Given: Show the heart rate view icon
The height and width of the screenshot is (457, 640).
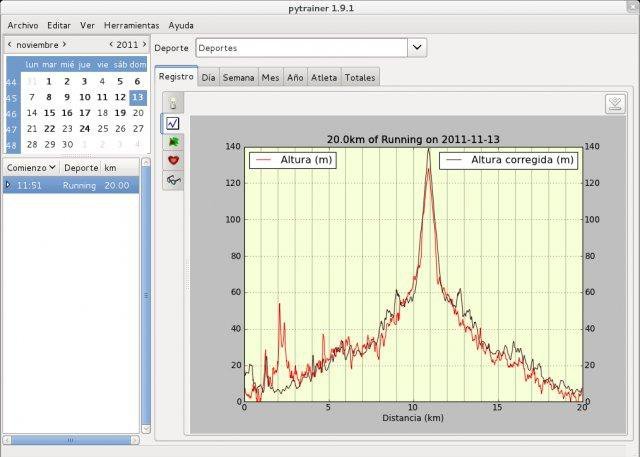Looking at the screenshot, I should coord(173,160).
